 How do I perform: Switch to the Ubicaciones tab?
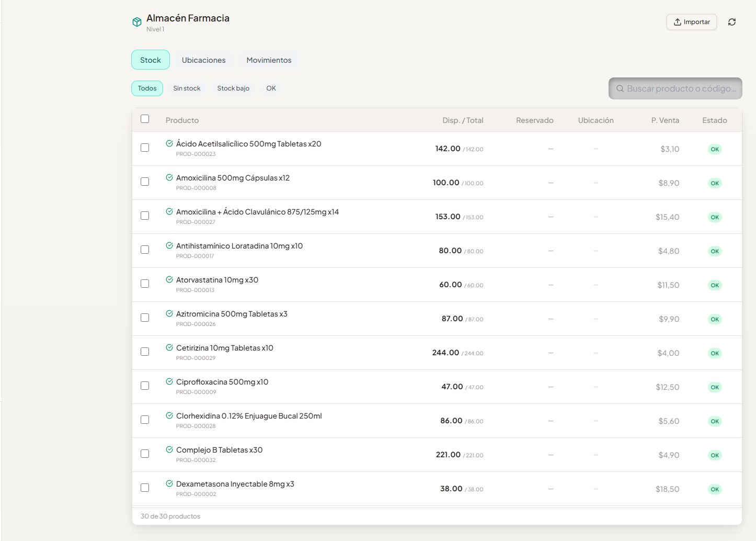tap(203, 60)
